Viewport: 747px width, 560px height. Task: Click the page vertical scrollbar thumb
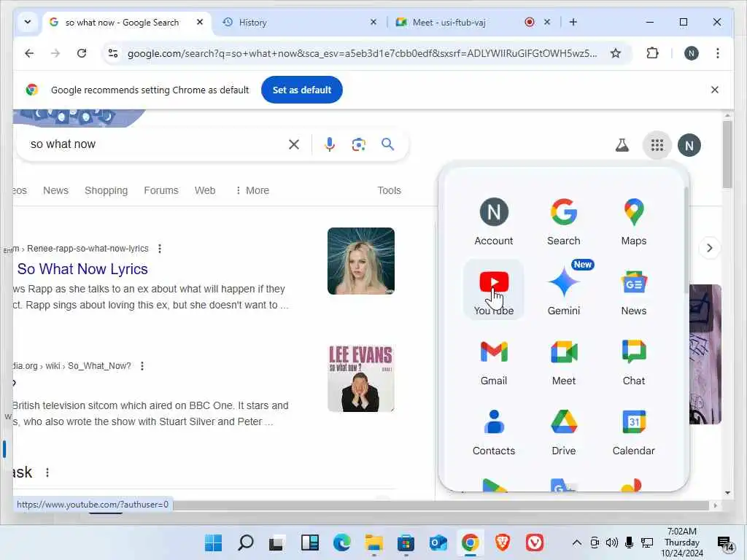pyautogui.click(x=727, y=153)
